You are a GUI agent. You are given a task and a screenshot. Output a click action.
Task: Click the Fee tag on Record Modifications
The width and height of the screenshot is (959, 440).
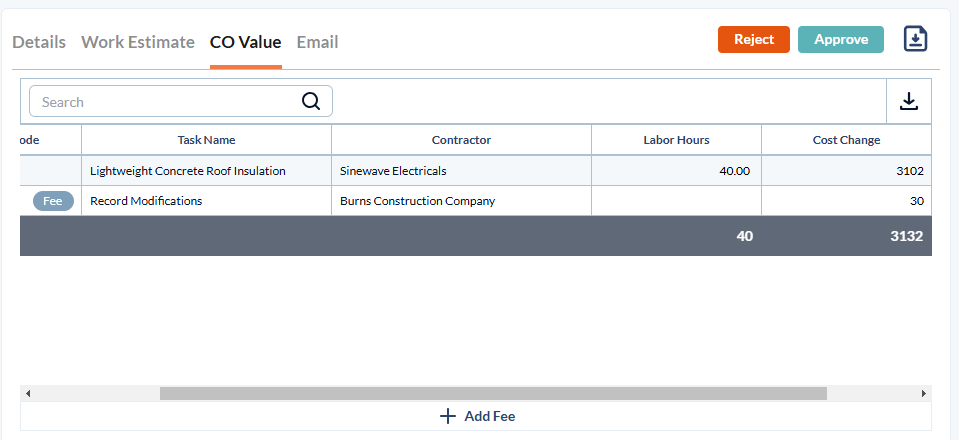tap(53, 201)
